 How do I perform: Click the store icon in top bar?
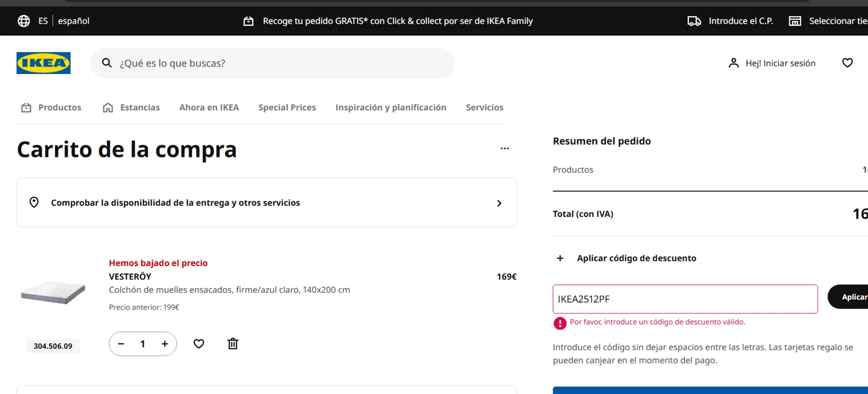(795, 21)
